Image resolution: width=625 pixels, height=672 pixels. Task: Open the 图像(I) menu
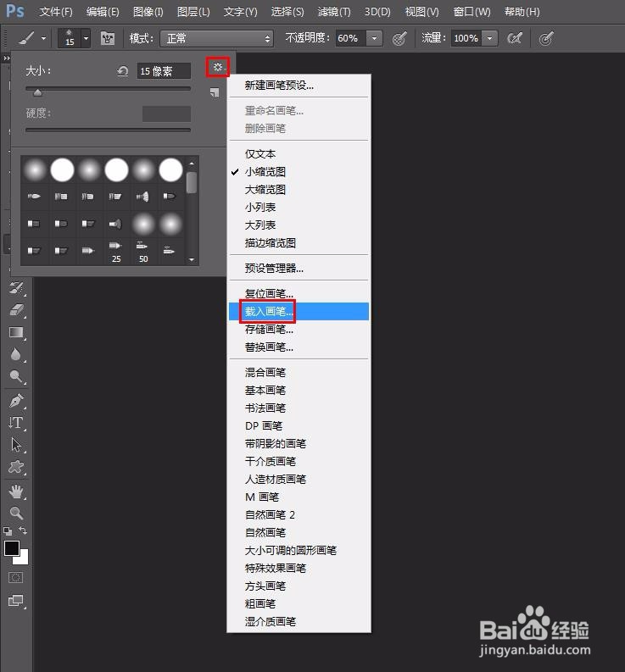tap(148, 12)
